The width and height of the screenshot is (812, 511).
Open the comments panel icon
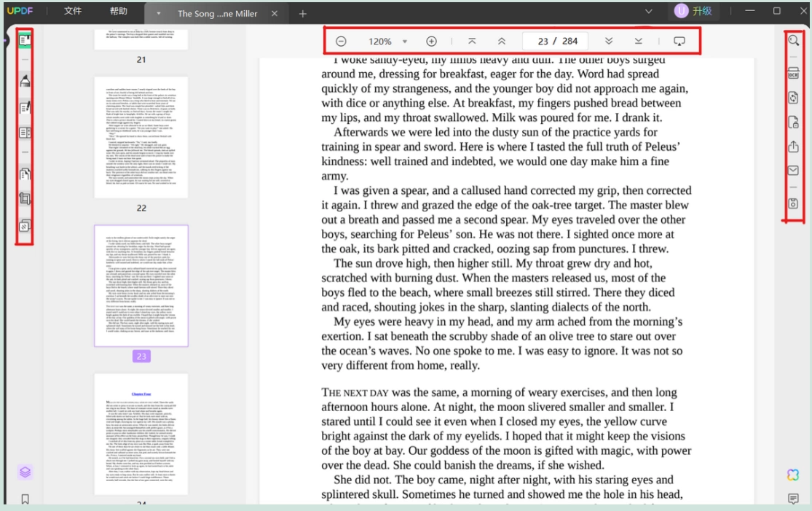(x=793, y=499)
